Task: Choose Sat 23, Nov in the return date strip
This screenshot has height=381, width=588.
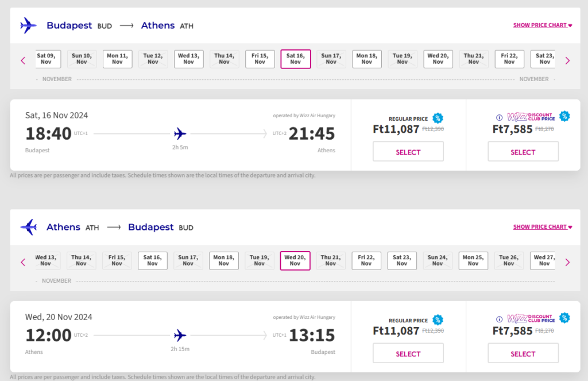Action: [x=402, y=260]
